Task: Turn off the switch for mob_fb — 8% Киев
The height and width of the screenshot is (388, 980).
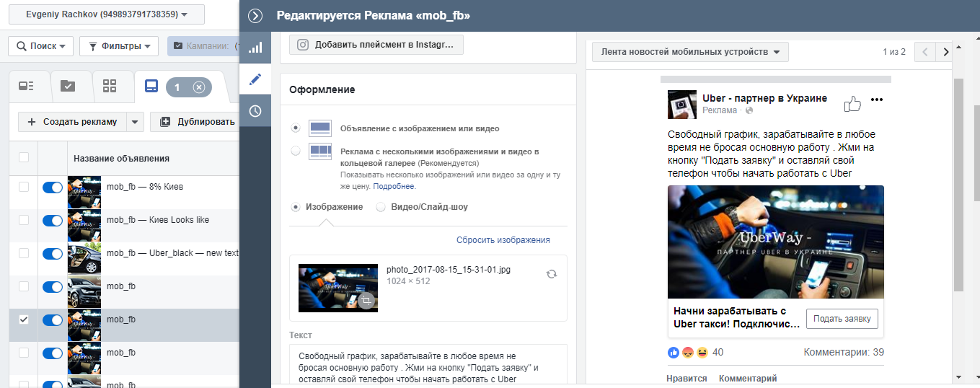Action: coord(53,188)
